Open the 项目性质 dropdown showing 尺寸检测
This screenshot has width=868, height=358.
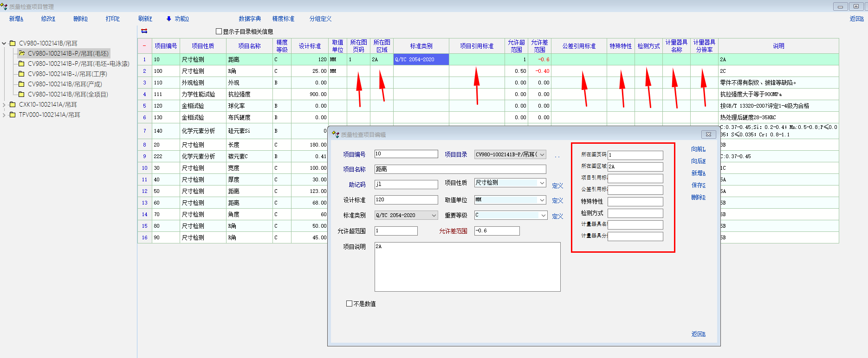[542, 183]
